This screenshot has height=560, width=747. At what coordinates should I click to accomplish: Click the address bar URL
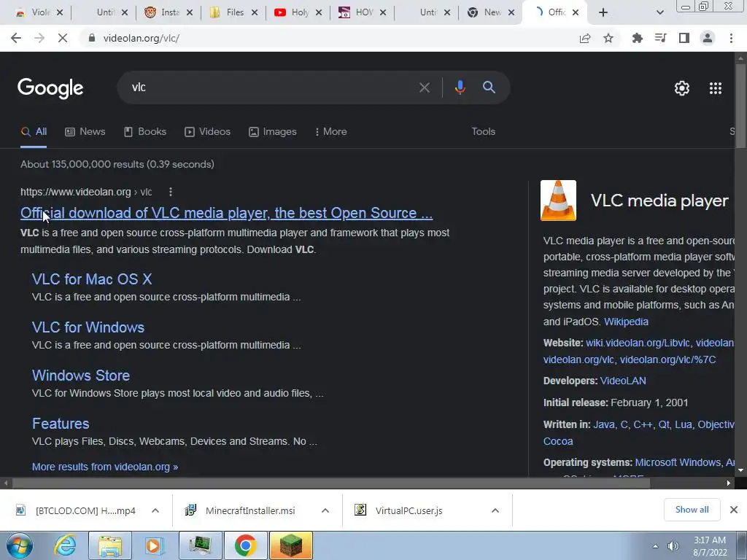click(141, 38)
